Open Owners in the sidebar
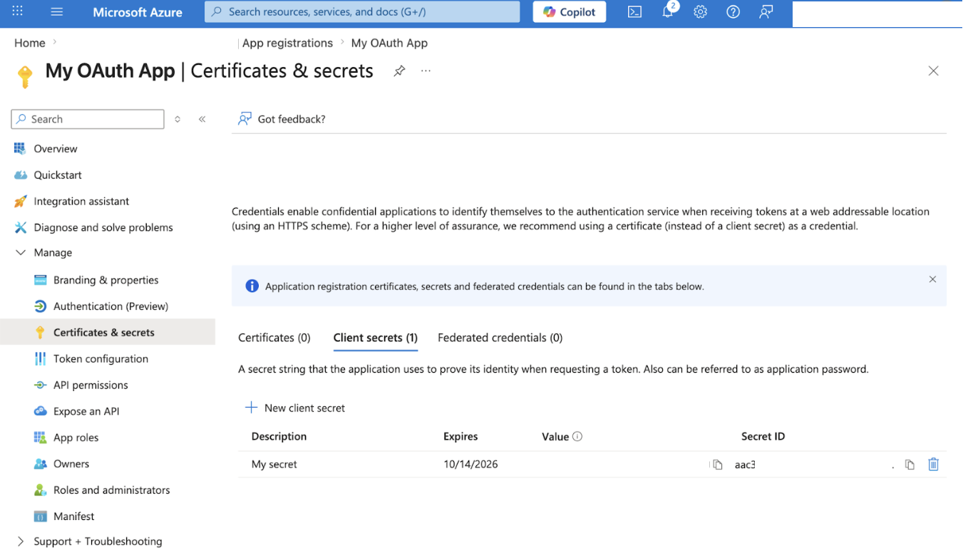Image resolution: width=968 pixels, height=560 pixels. coord(71,464)
